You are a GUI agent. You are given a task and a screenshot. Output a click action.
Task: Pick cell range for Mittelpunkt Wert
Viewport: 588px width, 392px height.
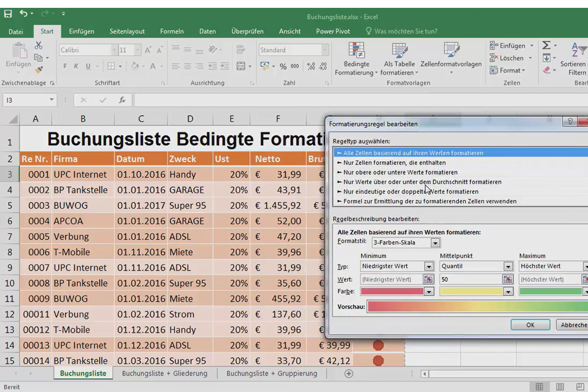(x=508, y=279)
